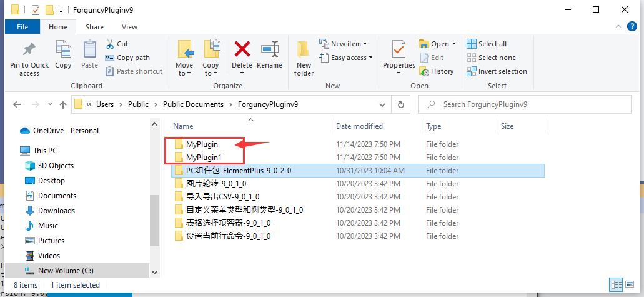This screenshot has height=297, width=644.
Task: Open the Easy access dropdown
Action: click(346, 58)
